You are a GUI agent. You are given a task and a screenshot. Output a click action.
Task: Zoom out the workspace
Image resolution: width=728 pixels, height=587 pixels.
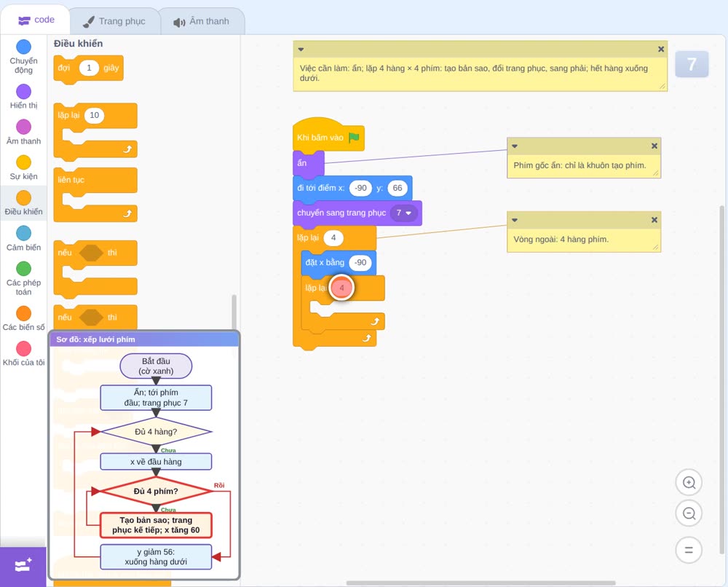(689, 513)
